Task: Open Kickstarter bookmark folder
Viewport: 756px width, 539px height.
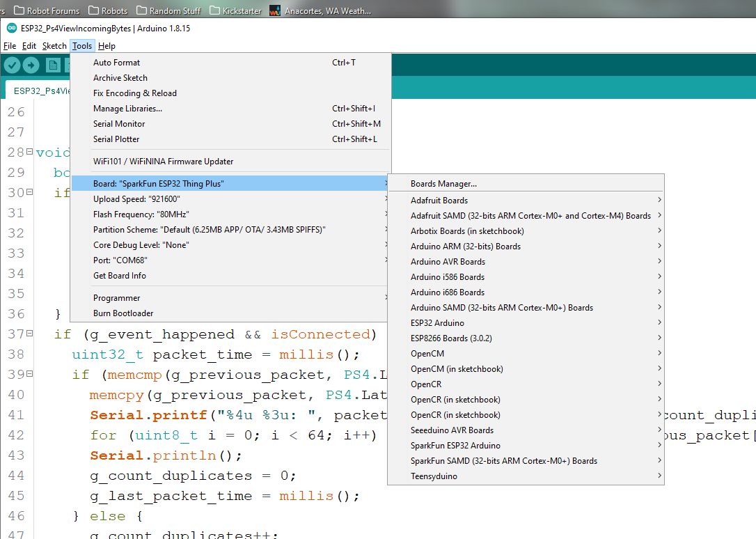Action: (x=236, y=10)
